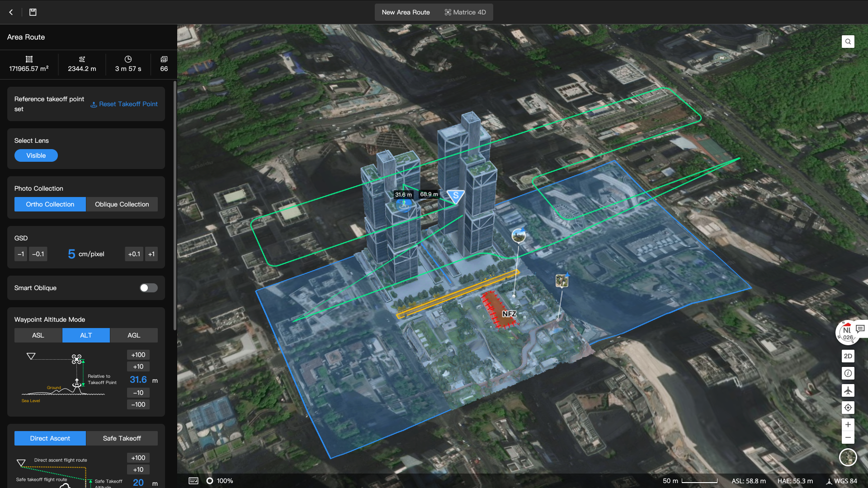Image resolution: width=868 pixels, height=488 pixels.
Task: Toggle Smart Oblique switch
Action: pos(148,288)
